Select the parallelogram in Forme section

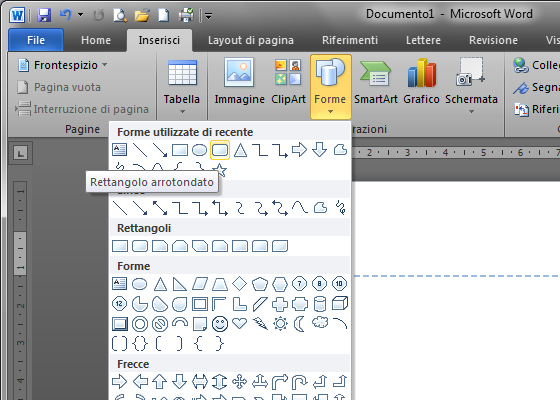point(200,284)
